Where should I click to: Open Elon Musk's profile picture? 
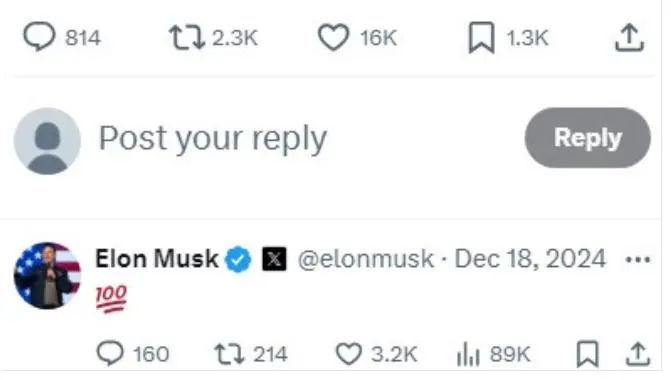(x=47, y=276)
